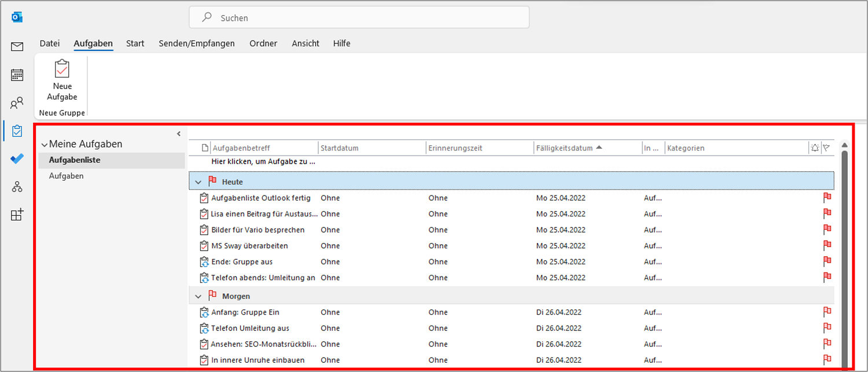Open the More Apps icon in sidebar
The height and width of the screenshot is (372, 868).
click(x=17, y=215)
